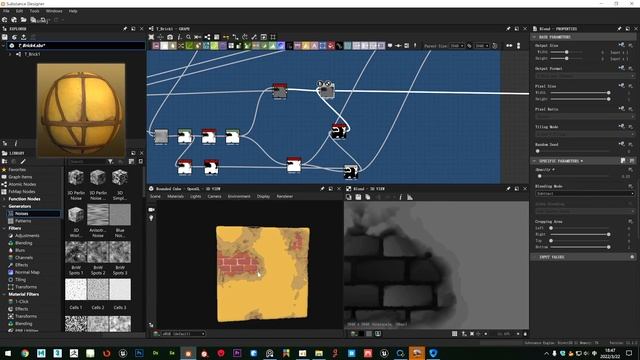Click the export/upload icon in Explorer toolbar

[x=24, y=37]
